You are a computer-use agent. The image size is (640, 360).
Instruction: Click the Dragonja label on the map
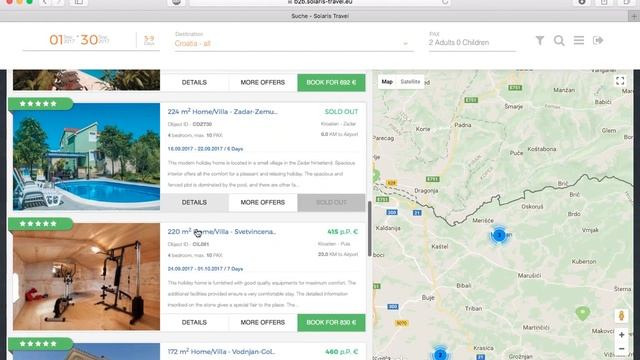(426, 191)
